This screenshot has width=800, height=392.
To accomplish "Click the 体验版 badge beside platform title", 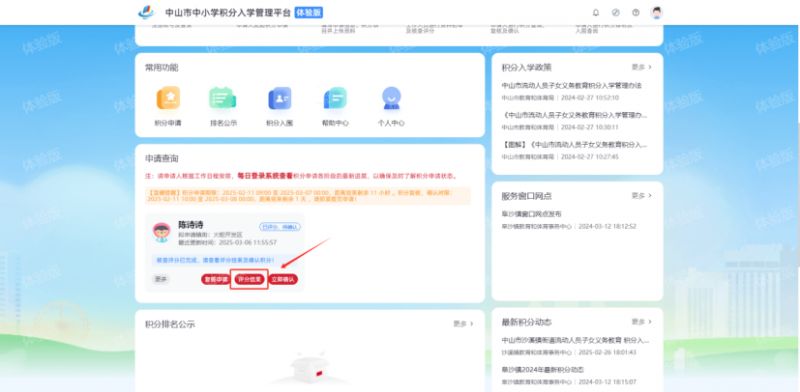I will pyautogui.click(x=309, y=13).
